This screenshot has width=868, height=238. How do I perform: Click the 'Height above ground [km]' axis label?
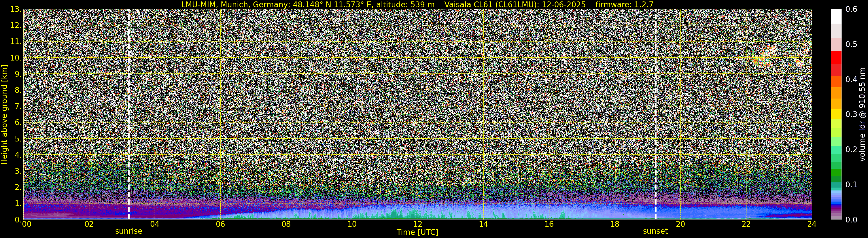pos(4,114)
